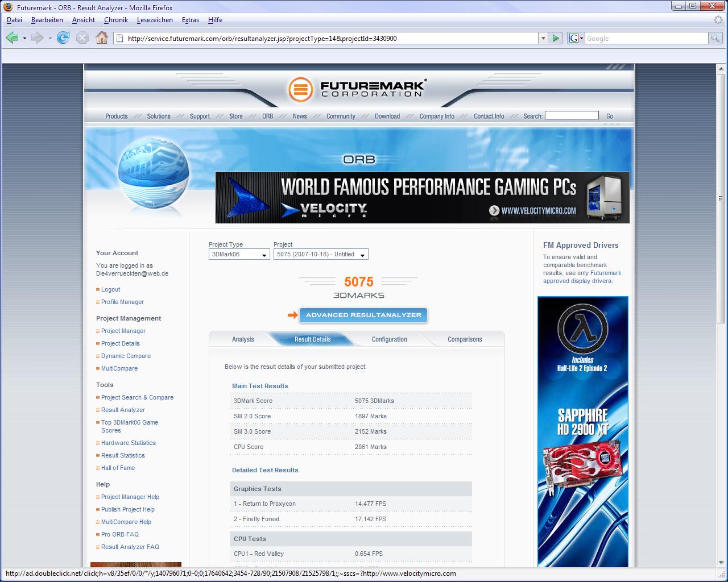Click the green Go arrow beside the URL bar

(556, 38)
